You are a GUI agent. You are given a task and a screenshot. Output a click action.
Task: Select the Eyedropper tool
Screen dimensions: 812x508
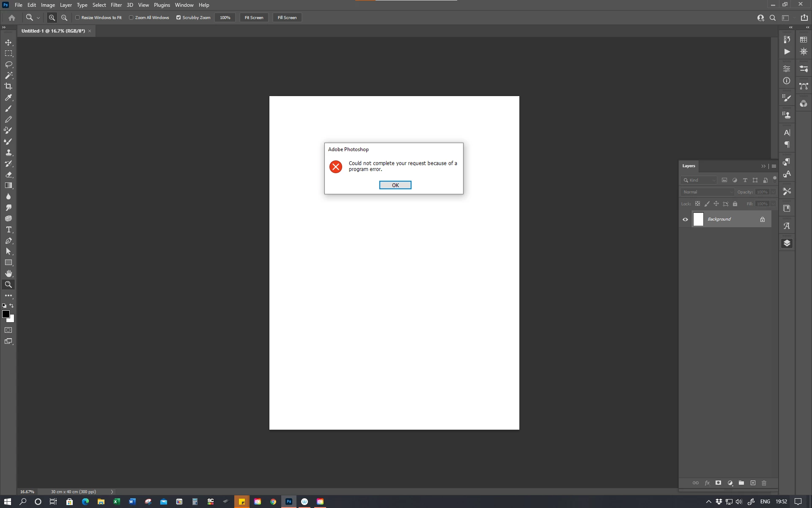(x=8, y=98)
